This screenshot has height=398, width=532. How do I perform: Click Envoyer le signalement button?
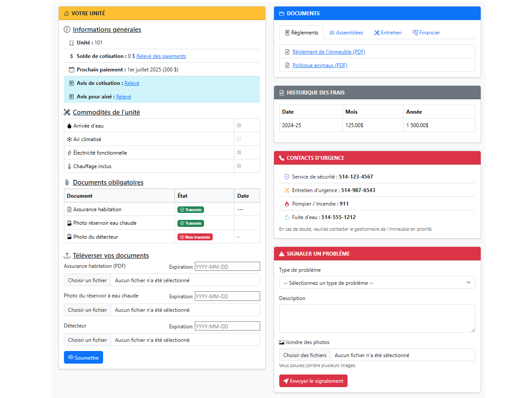[313, 381]
